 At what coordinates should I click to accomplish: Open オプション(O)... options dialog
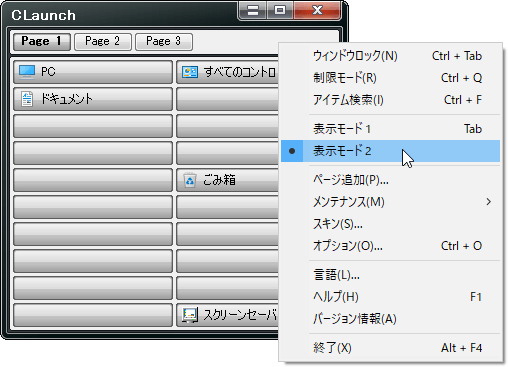pos(390,246)
